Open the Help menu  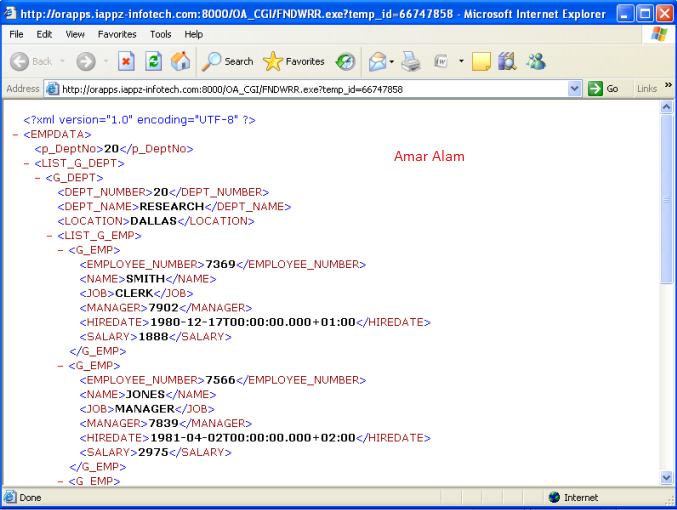coord(193,34)
